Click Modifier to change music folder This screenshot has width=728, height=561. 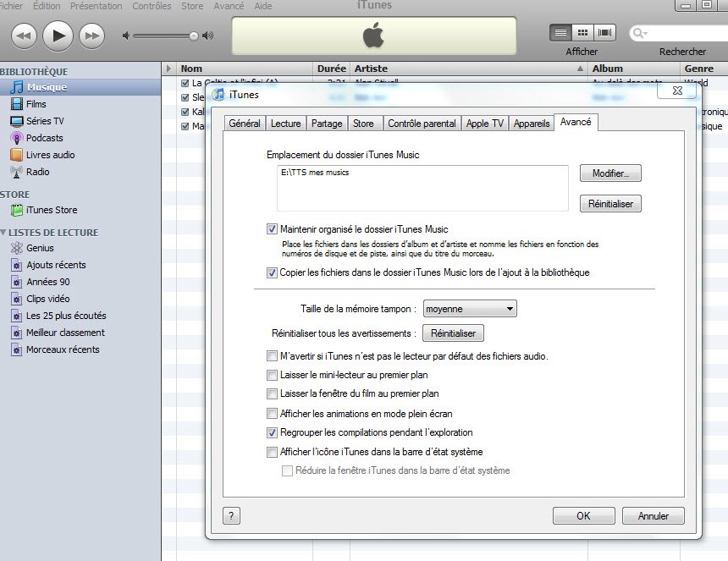[x=610, y=173]
